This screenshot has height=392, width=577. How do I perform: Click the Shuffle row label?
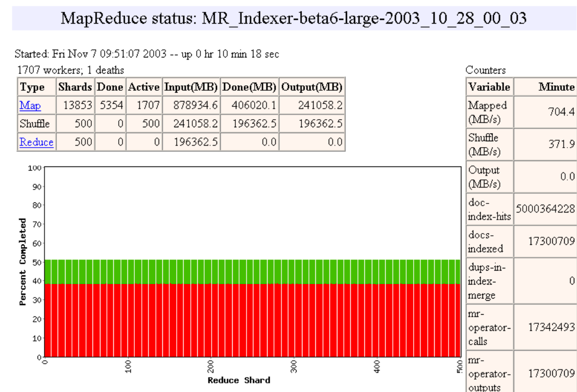tap(34, 124)
